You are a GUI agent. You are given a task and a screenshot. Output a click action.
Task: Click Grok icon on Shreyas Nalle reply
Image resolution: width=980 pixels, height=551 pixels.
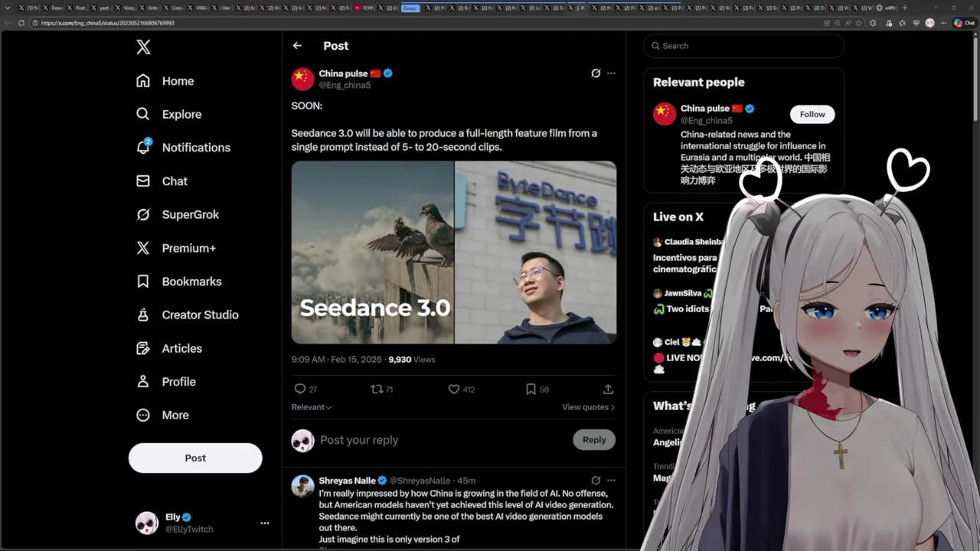coord(596,481)
